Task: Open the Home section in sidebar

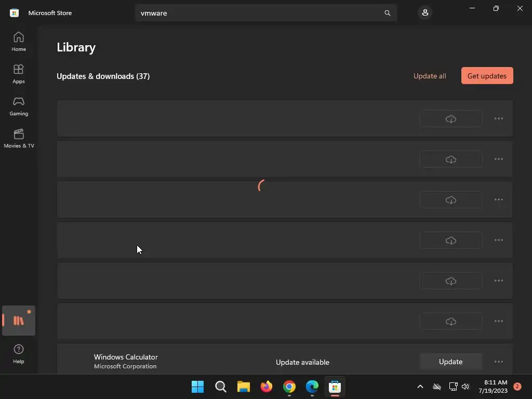Action: (x=19, y=42)
